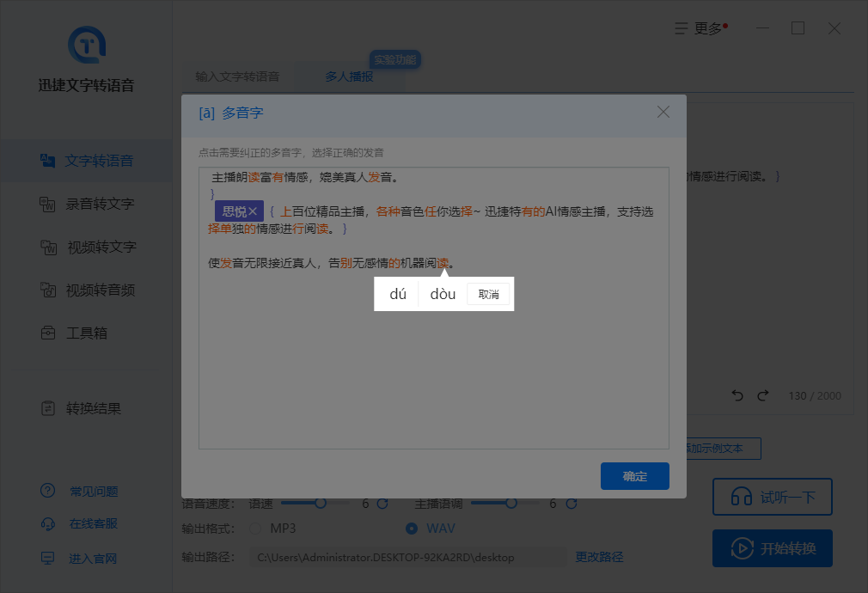Viewport: 868px width, 593px height.
Task: Click the 常见问题 question mark icon
Action: click(x=47, y=491)
